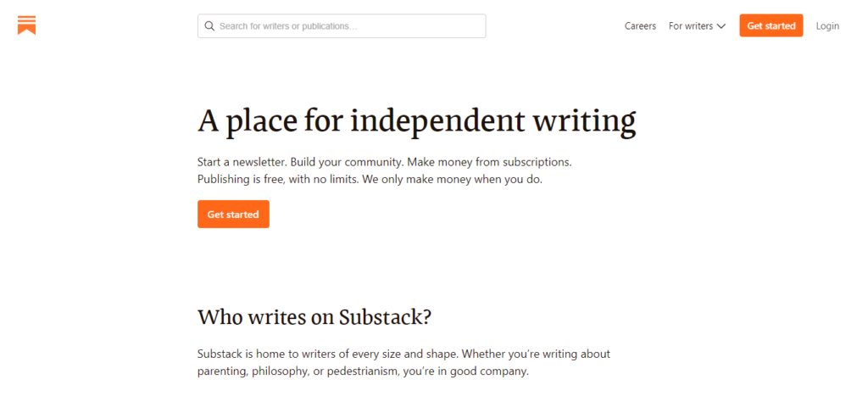Focus the writers or publications search field
The width and height of the screenshot is (868, 413).
click(348, 26)
